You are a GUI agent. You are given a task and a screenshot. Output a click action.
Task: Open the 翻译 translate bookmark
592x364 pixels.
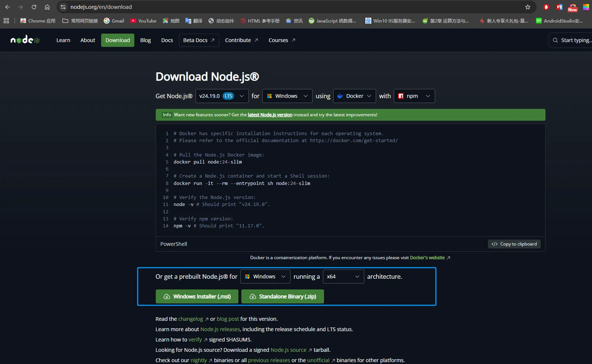point(194,21)
